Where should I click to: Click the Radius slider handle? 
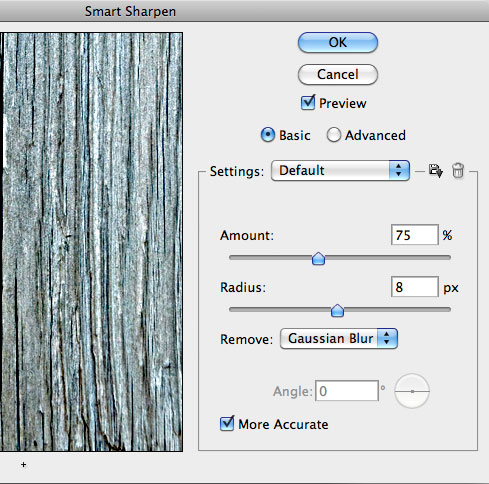(337, 310)
